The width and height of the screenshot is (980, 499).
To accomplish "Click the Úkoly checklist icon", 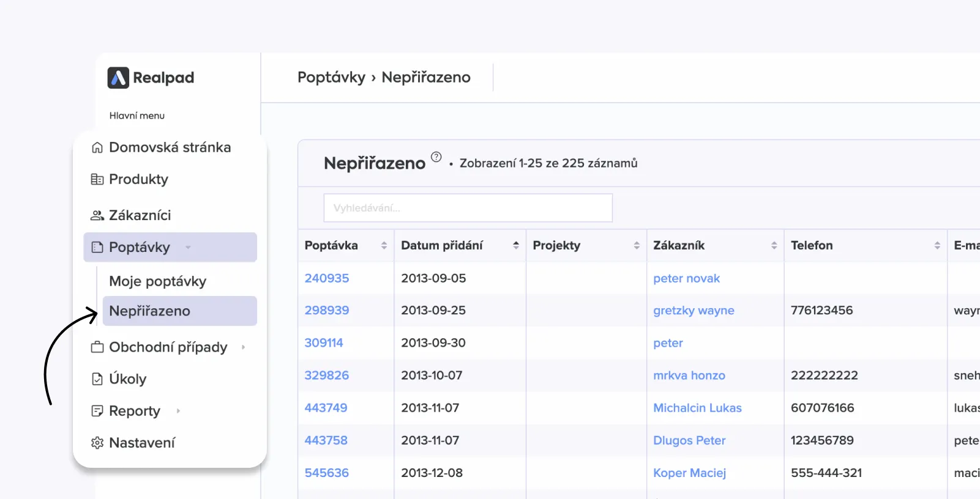I will point(97,379).
